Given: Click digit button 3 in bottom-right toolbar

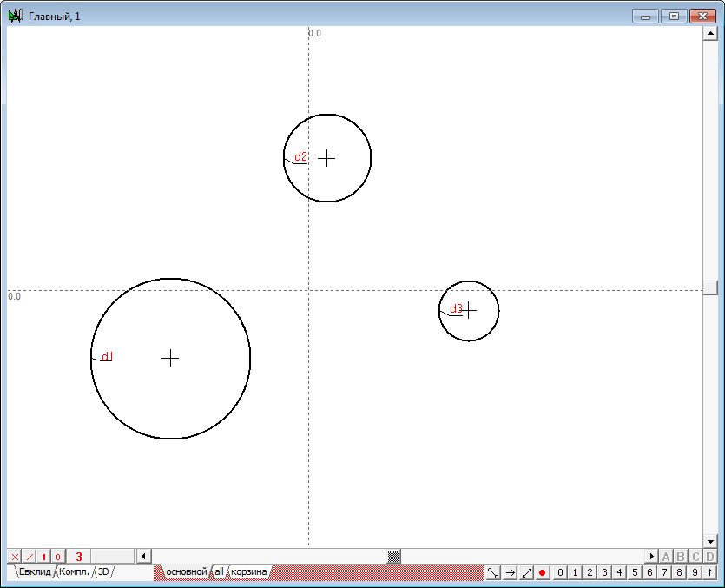Looking at the screenshot, I should [x=605, y=572].
